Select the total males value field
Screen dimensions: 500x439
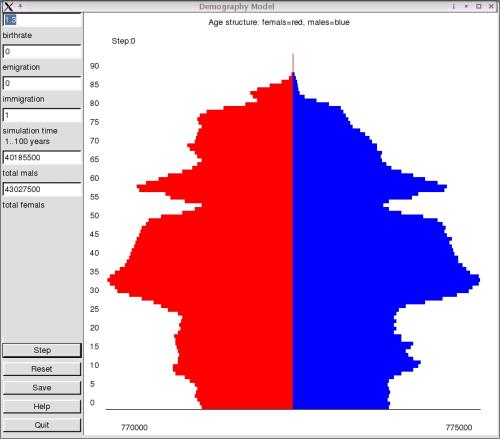(42, 157)
